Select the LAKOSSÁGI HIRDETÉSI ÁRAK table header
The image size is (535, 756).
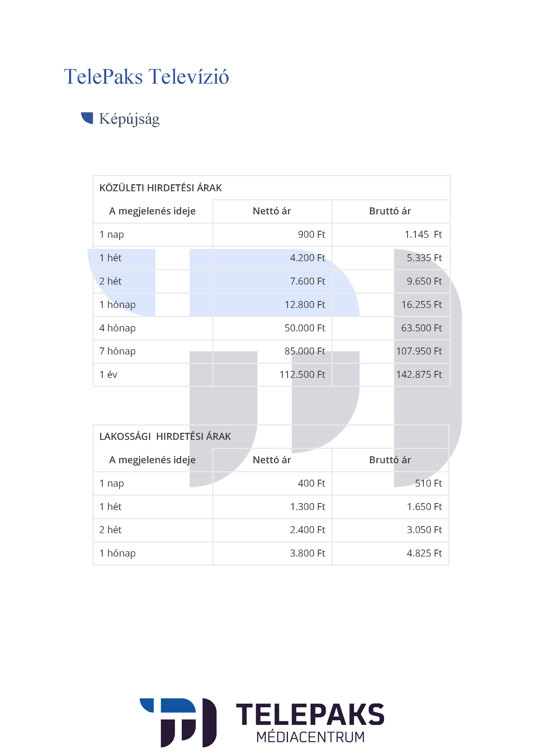pos(165,437)
